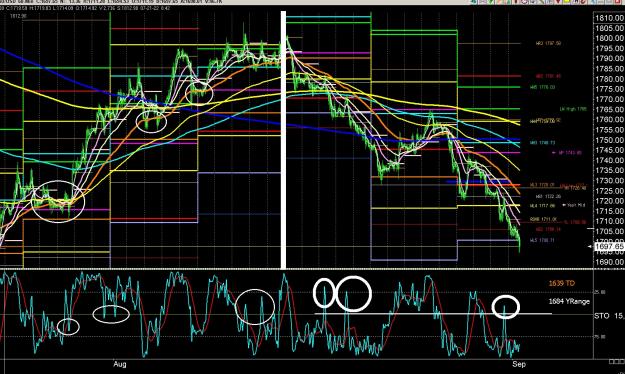The height and width of the screenshot is (374, 625).
Task: Select the 1810.00 price axis label
Action: pyautogui.click(x=609, y=18)
